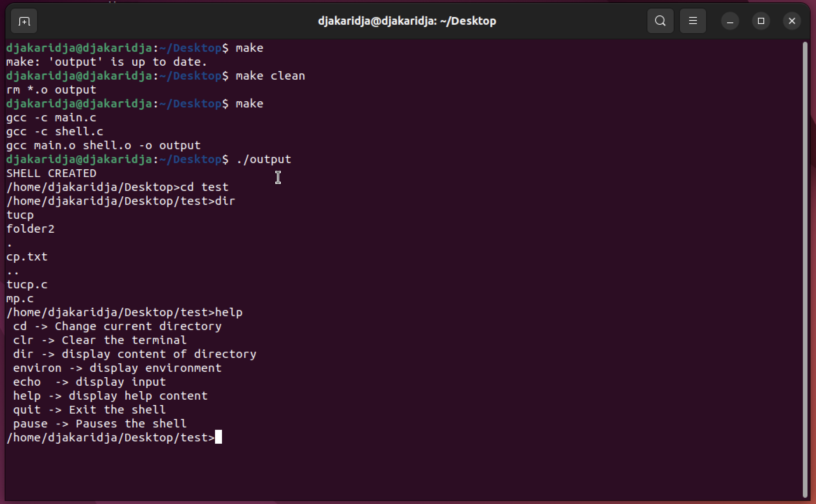The image size is (816, 504).
Task: Close the terminal window
Action: [x=792, y=21]
